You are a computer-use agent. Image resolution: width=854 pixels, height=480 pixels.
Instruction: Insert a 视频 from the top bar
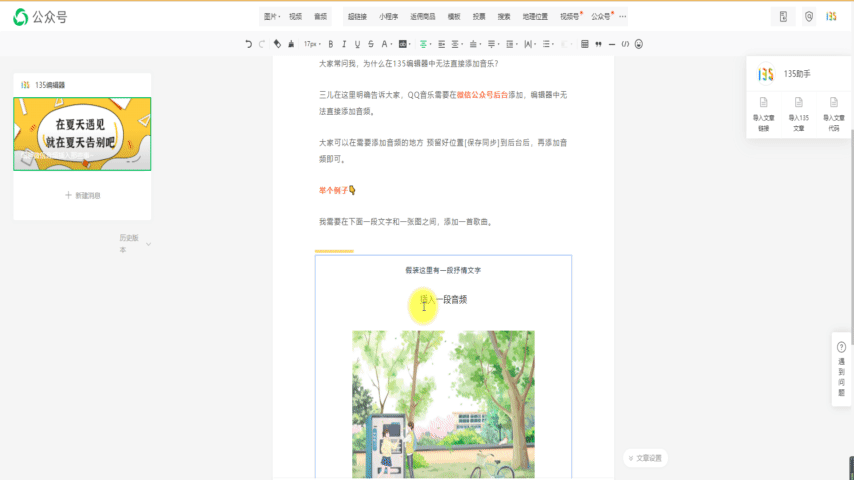[296, 17]
